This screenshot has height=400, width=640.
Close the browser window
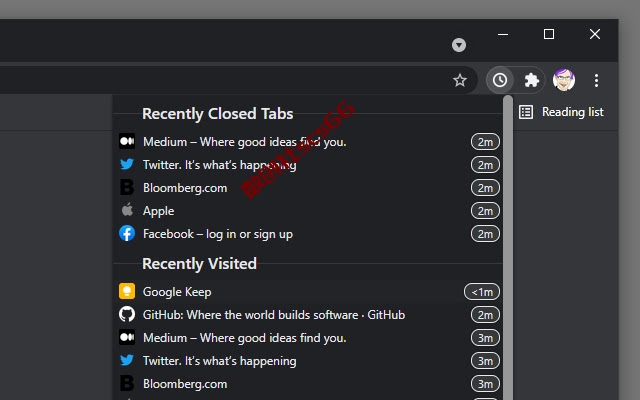pyautogui.click(x=595, y=34)
